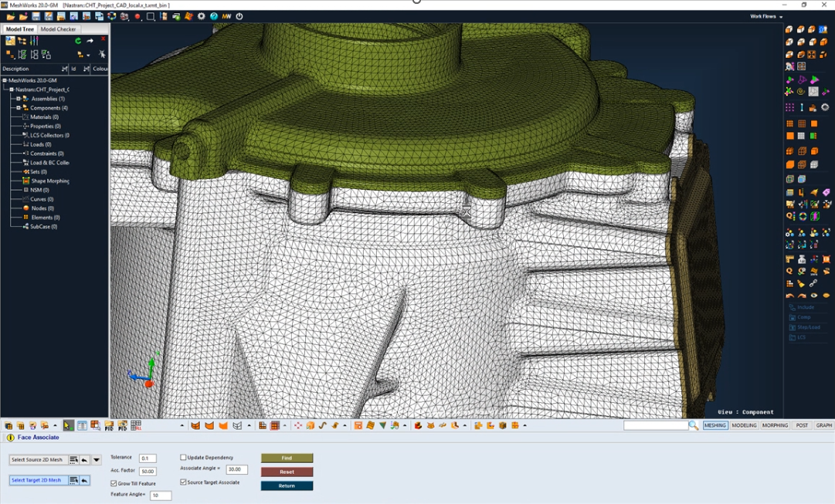Click the MW logo icon in toolbar
Viewport: 835px width, 504px height.
point(226,16)
